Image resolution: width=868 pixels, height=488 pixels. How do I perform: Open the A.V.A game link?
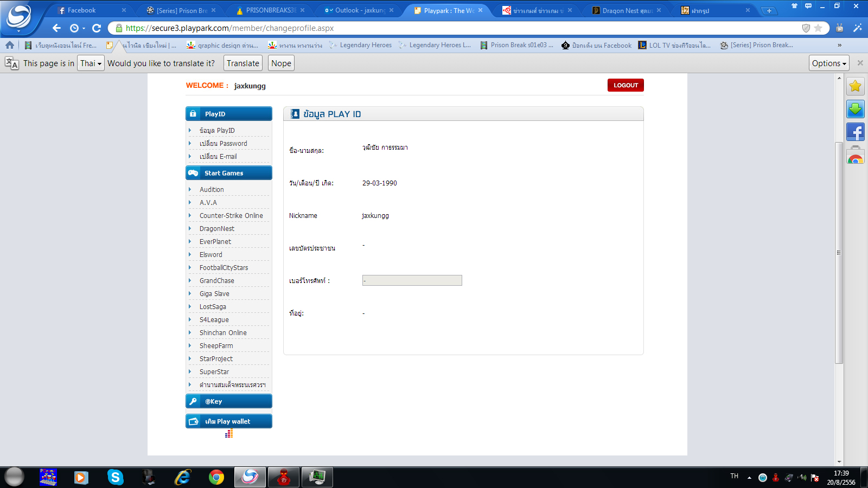[208, 203]
